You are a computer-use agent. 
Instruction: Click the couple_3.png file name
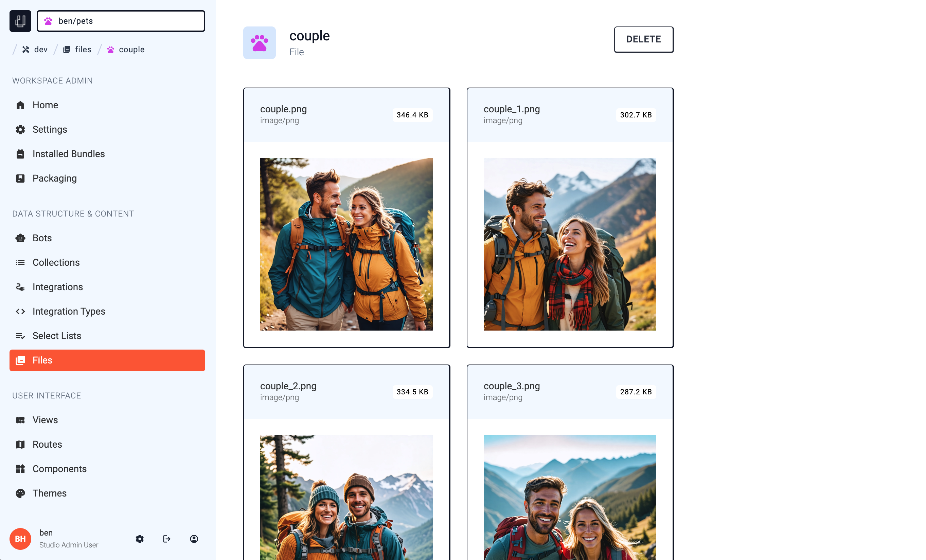(x=512, y=386)
